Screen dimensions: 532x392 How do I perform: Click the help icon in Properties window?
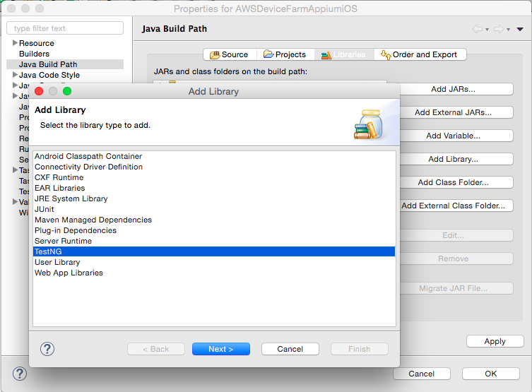[x=20, y=374]
